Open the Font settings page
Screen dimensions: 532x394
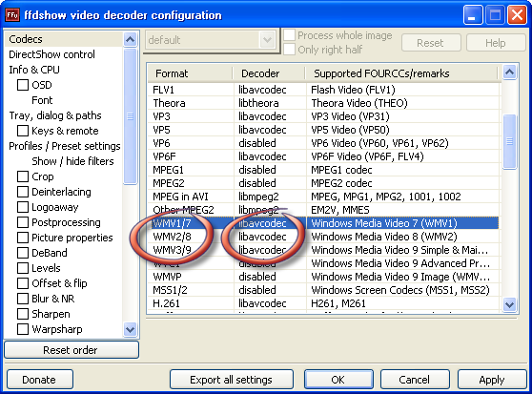pos(42,100)
